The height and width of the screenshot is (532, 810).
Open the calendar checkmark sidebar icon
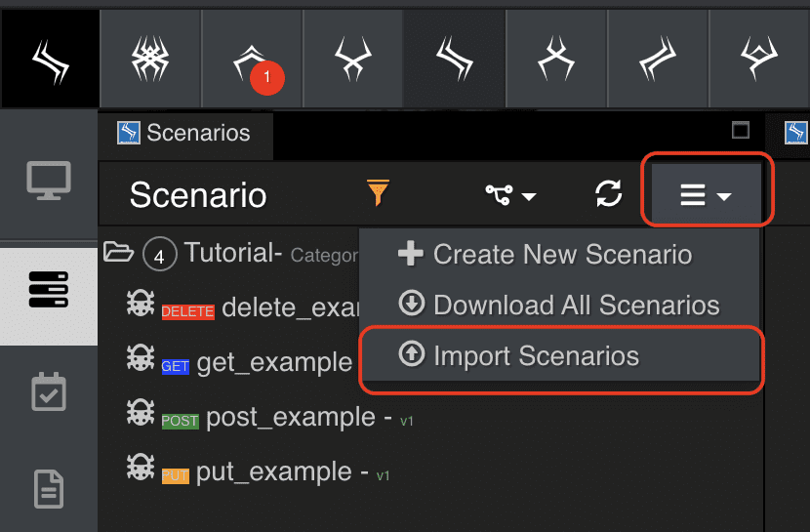click(x=49, y=391)
